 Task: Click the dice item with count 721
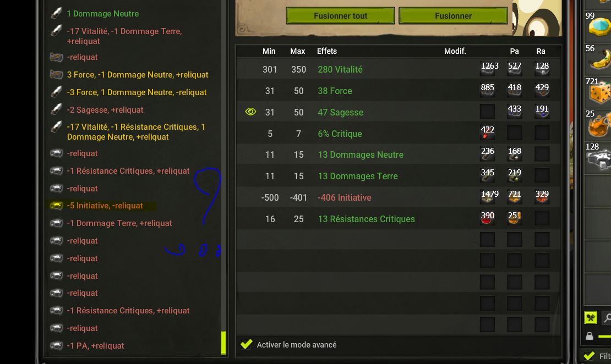coord(598,90)
